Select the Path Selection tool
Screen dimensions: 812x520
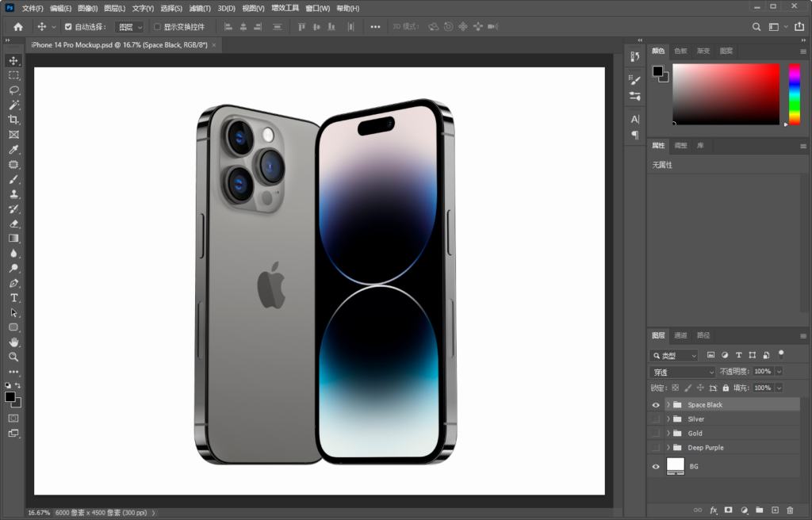point(13,313)
